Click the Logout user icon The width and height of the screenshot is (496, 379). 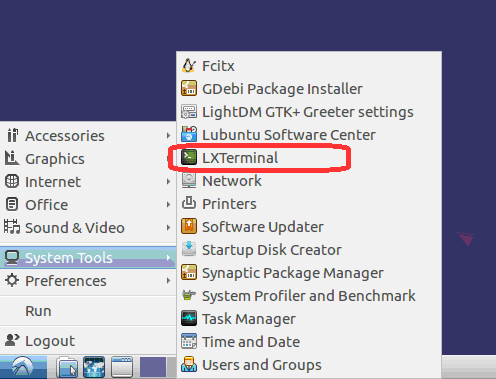(12, 340)
